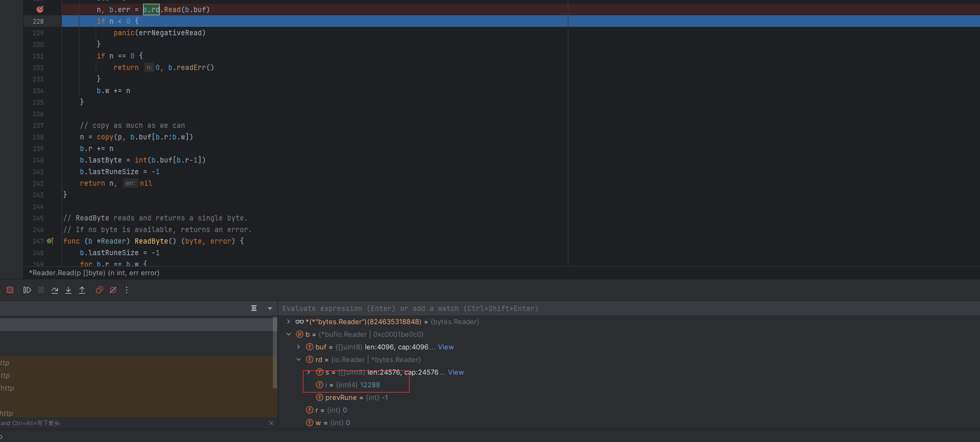
Task: Stop the debugging session
Action: [x=10, y=290]
